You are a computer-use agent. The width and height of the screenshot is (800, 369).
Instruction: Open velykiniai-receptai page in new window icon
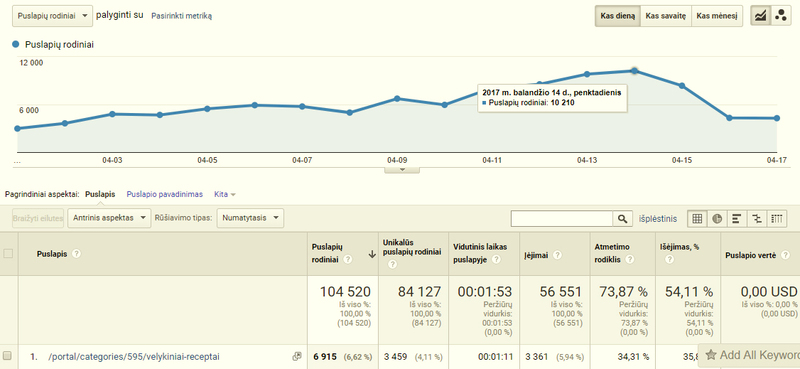297,356
